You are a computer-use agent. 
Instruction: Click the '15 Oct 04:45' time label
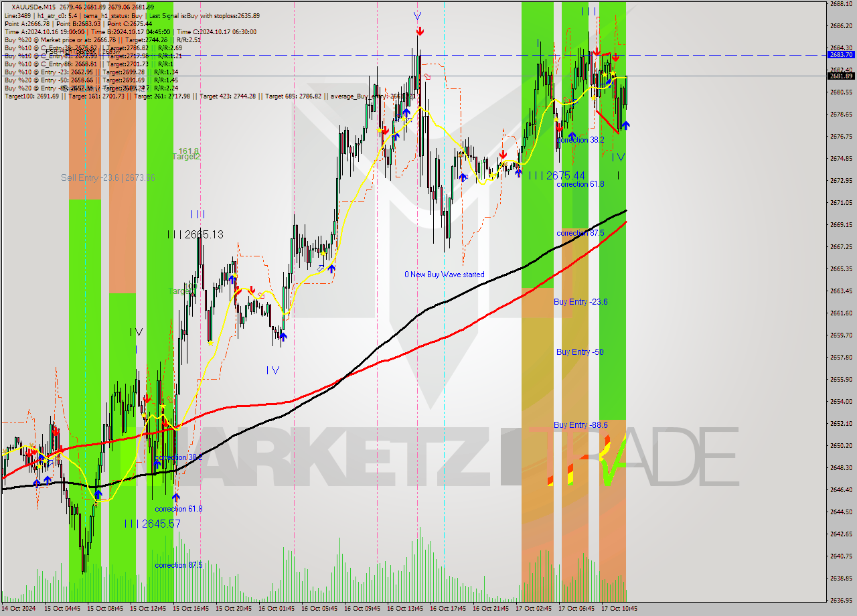click(x=62, y=609)
